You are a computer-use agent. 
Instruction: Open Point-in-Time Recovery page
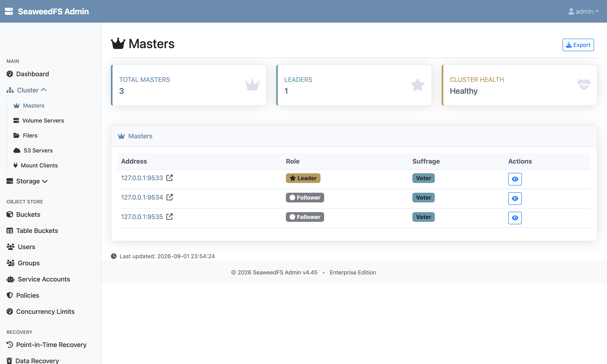(46, 345)
